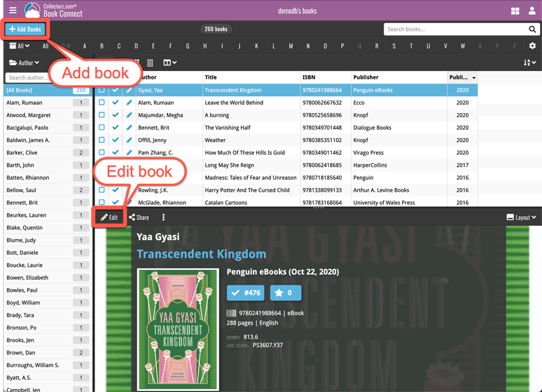
Task: Open the user account icon top right
Action: 532,10
